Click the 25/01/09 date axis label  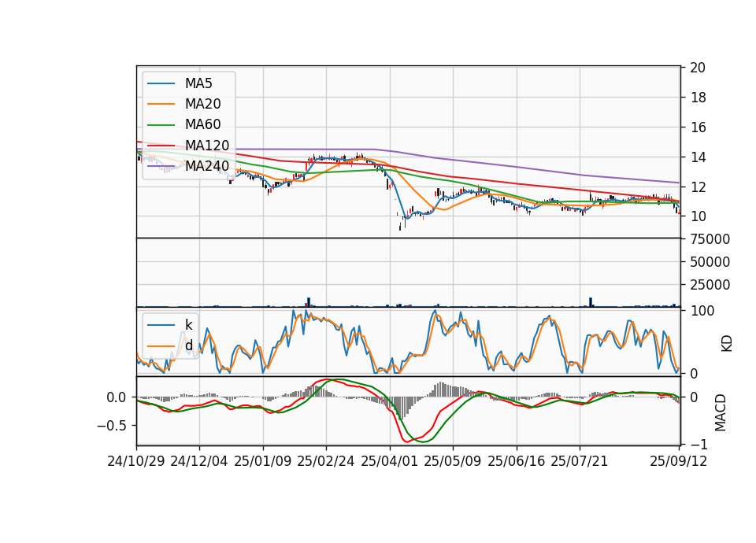click(263, 462)
